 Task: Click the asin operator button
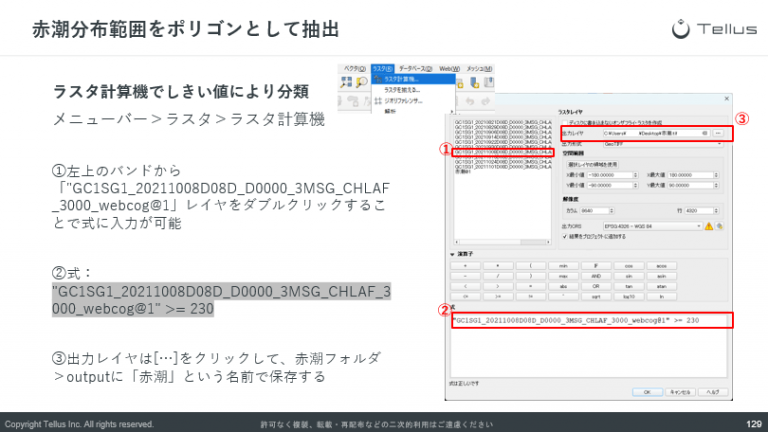(662, 276)
